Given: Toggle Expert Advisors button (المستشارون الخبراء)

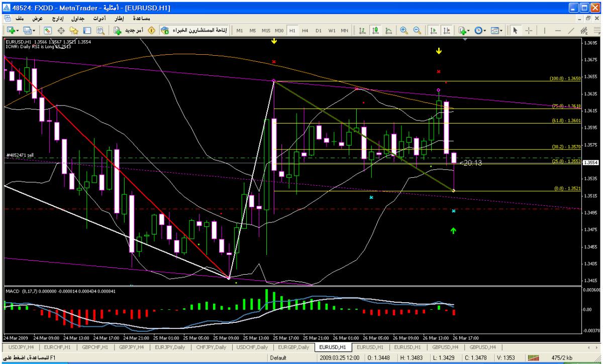Looking at the screenshot, I should click(194, 30).
